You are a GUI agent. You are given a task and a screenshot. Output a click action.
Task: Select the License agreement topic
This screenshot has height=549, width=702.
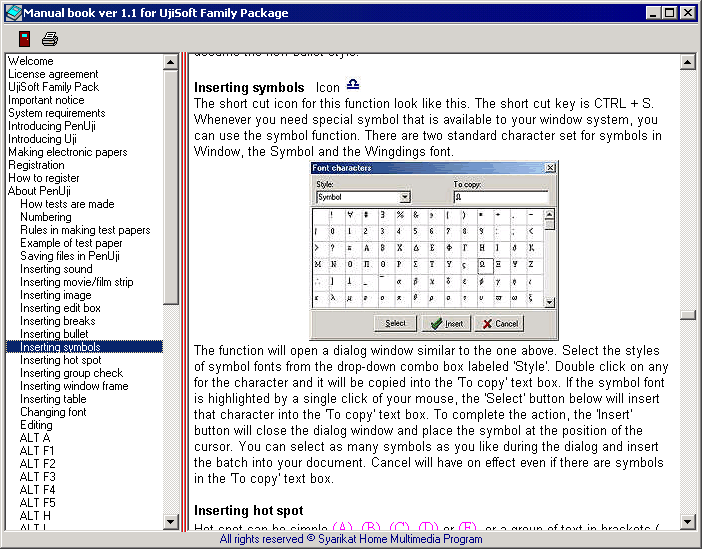[x=53, y=74]
